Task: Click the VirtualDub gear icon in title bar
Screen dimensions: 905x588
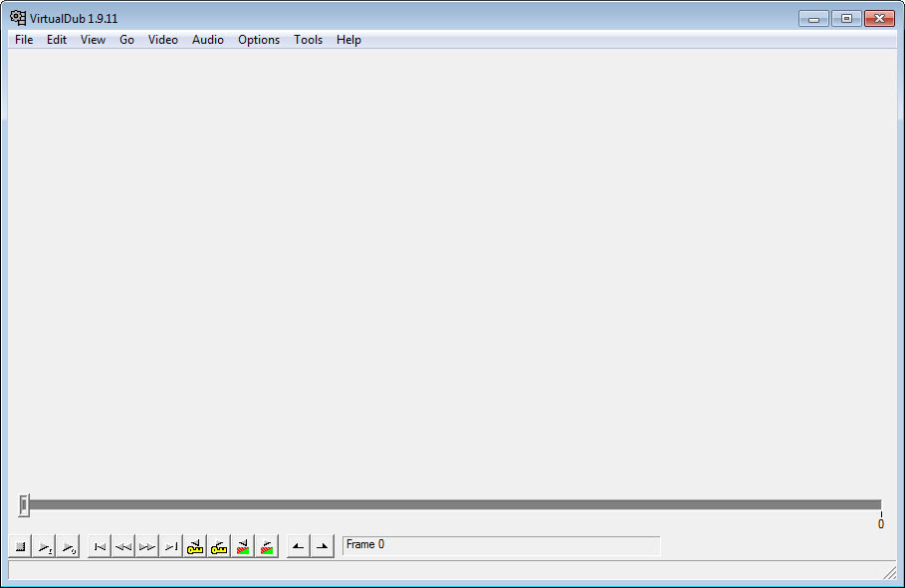Action: tap(18, 18)
